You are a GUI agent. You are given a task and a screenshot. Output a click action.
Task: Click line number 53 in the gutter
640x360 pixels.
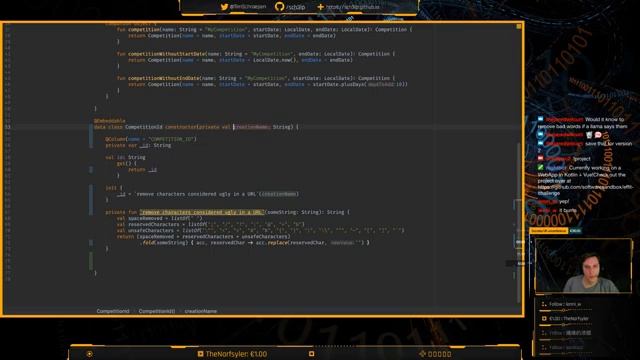coord(8,127)
